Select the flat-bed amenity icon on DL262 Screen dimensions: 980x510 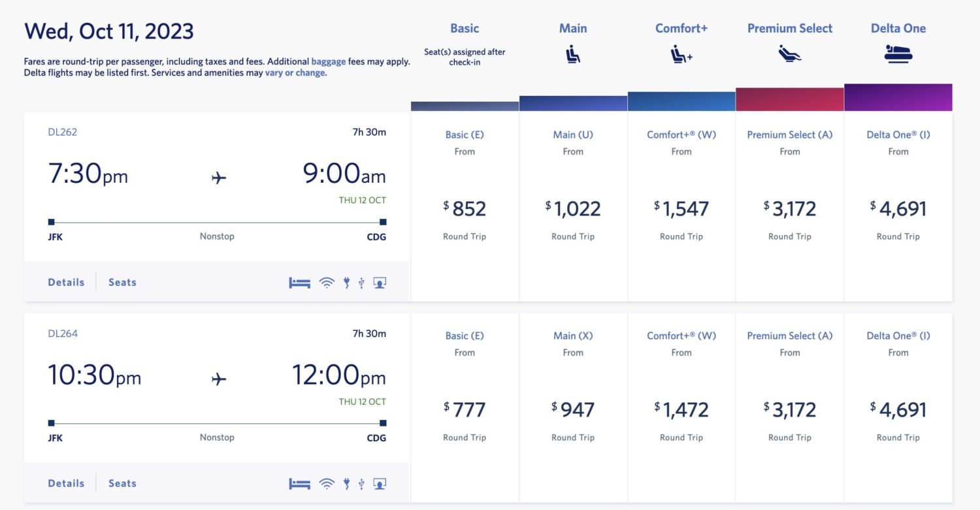[299, 281]
